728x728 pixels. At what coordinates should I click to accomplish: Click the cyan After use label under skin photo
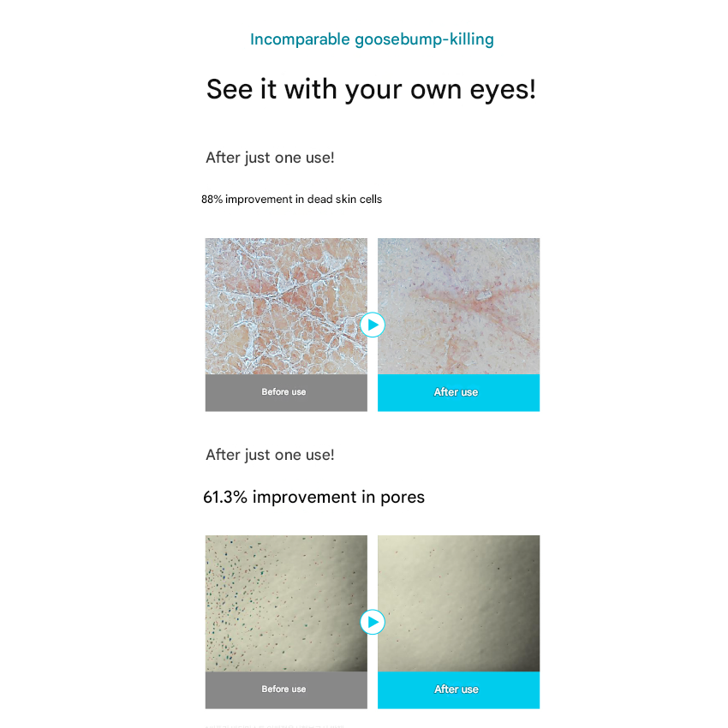[x=459, y=393]
